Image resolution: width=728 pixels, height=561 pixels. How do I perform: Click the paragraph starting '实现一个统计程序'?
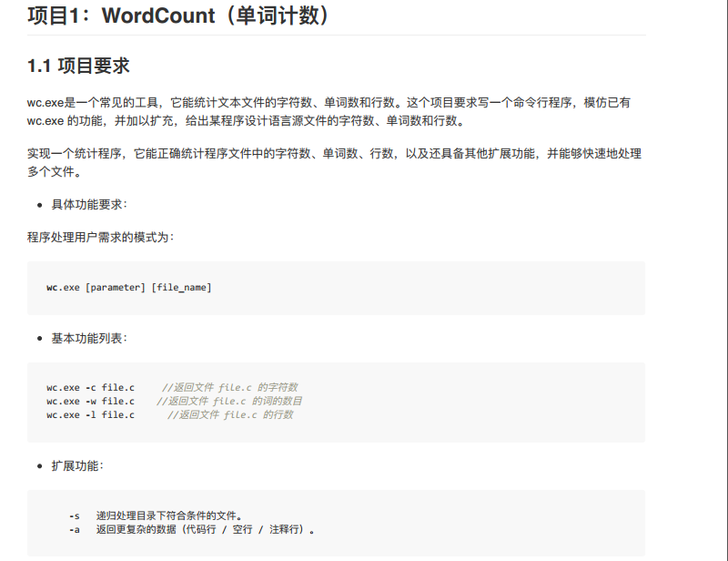pos(334,163)
